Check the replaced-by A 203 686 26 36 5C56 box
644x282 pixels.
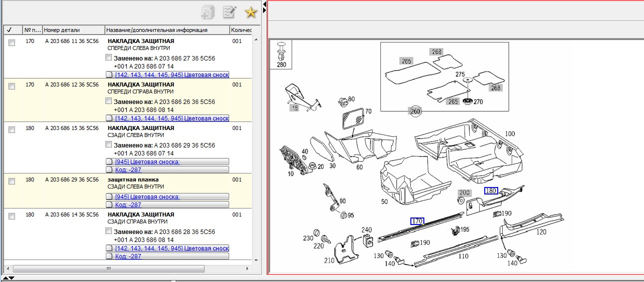point(109,101)
